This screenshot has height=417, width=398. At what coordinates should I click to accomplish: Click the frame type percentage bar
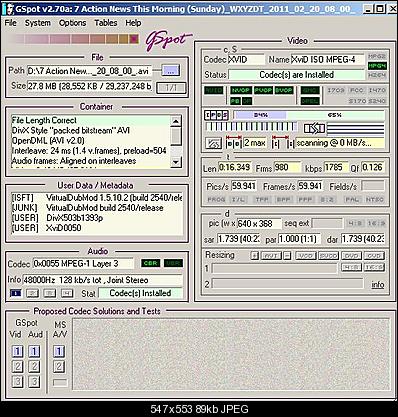tap(309, 115)
